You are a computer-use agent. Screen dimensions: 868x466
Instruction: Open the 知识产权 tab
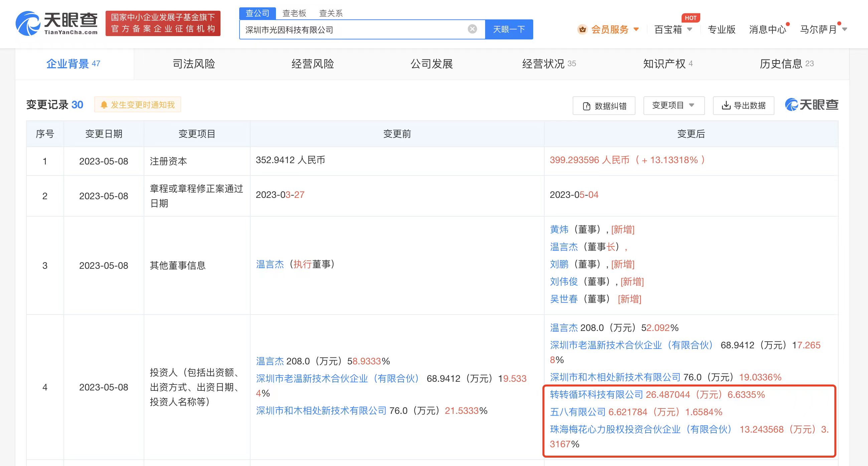(x=668, y=64)
